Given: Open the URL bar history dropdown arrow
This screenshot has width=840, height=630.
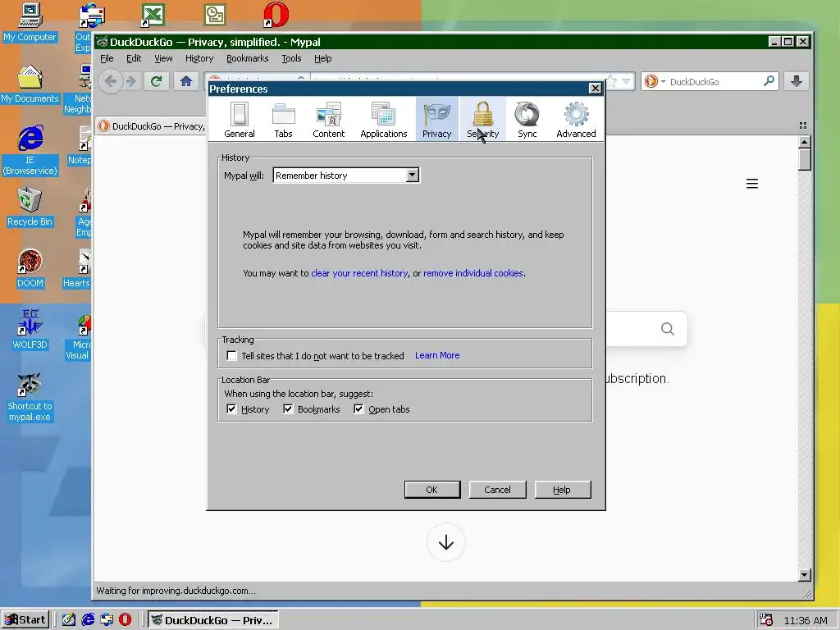Looking at the screenshot, I should (x=626, y=81).
